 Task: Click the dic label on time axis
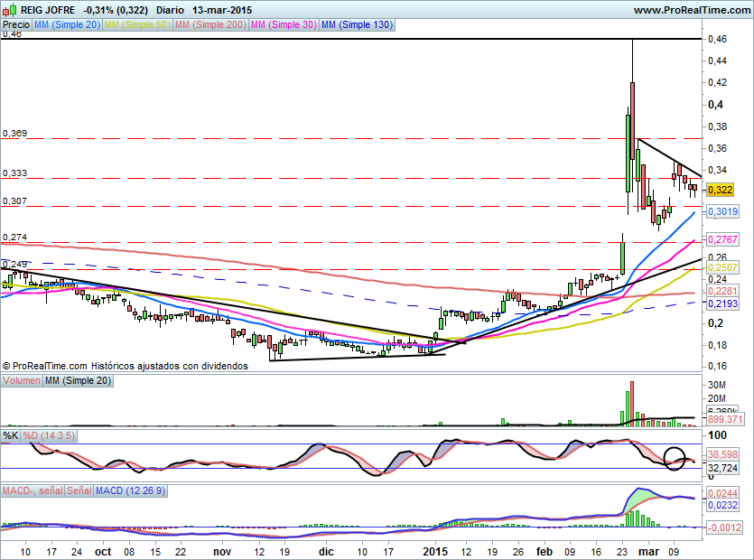[326, 551]
